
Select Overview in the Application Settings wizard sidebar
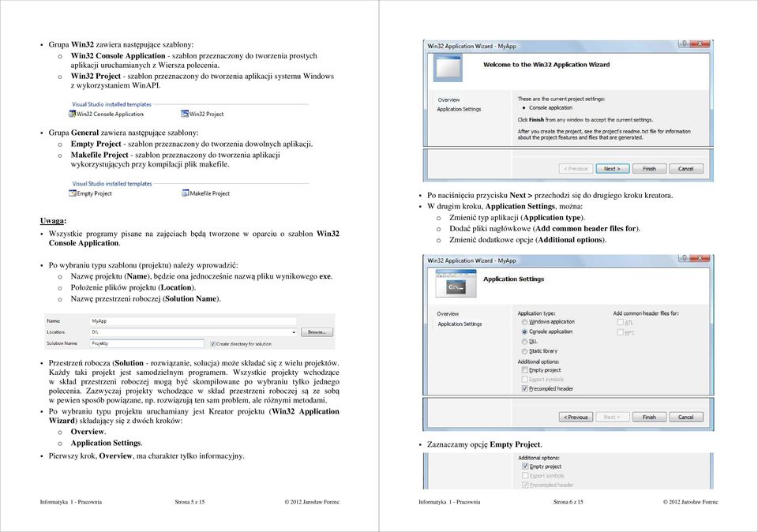448,314
